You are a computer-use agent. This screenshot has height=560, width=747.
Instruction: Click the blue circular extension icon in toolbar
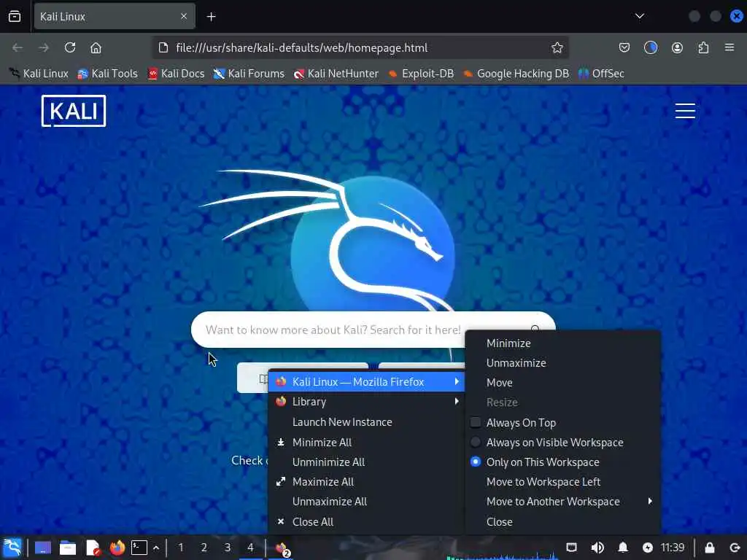[x=650, y=47]
